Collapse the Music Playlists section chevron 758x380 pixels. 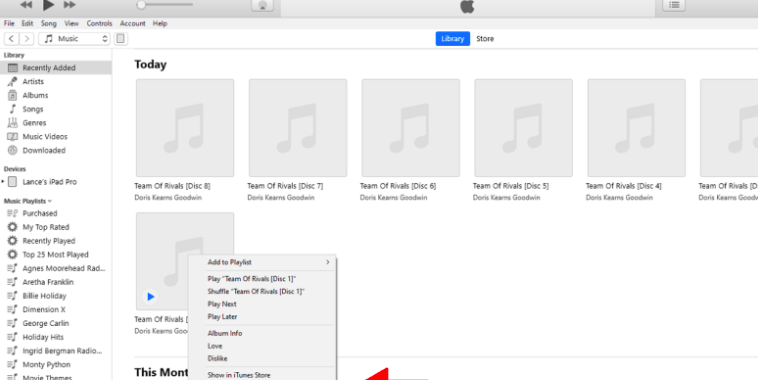[50, 201]
